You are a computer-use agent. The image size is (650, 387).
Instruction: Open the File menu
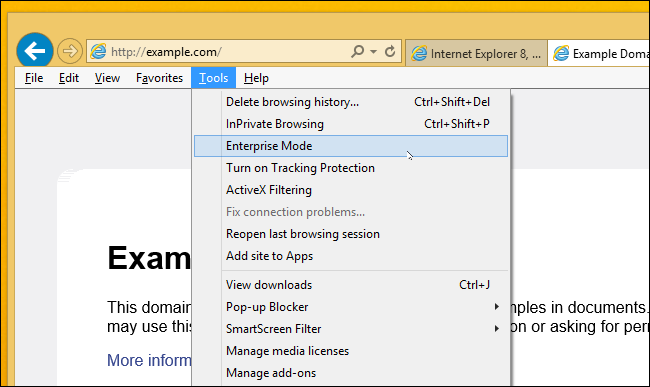pos(34,78)
